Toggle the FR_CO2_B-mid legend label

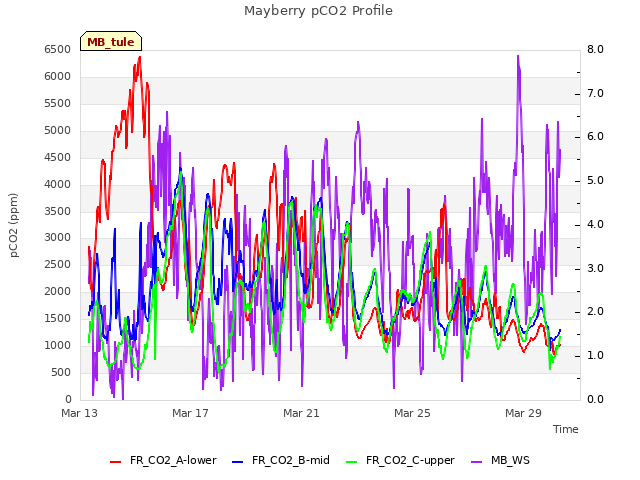(291, 460)
